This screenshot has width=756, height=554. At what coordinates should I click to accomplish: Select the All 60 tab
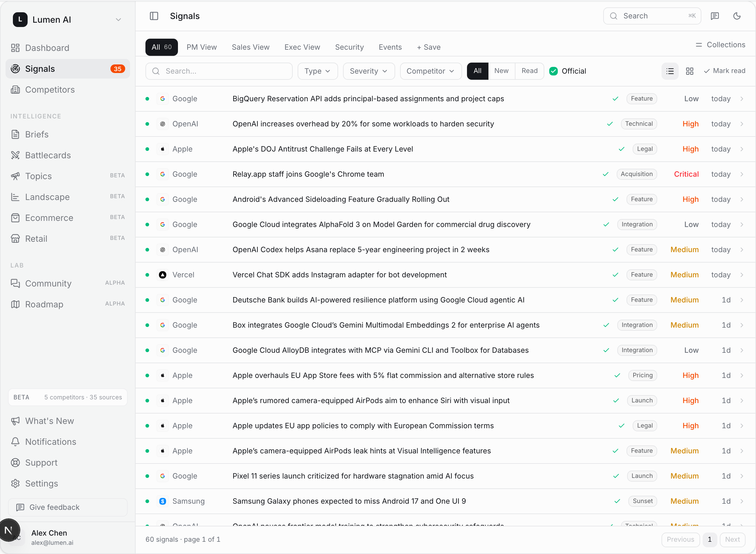(161, 47)
